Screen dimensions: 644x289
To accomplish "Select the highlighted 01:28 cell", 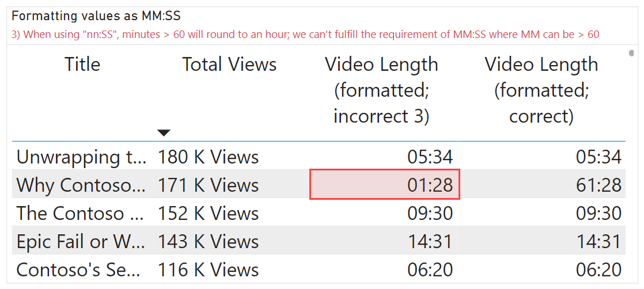I will click(384, 185).
